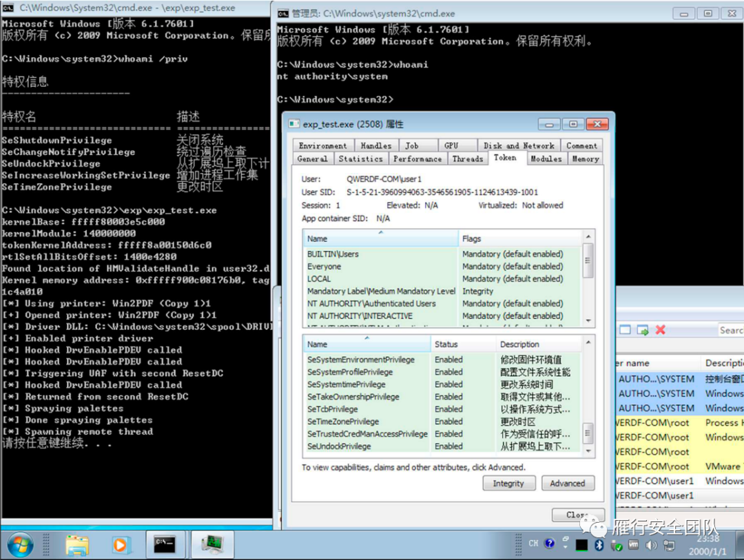Launch the media player taskbar icon

click(120, 545)
